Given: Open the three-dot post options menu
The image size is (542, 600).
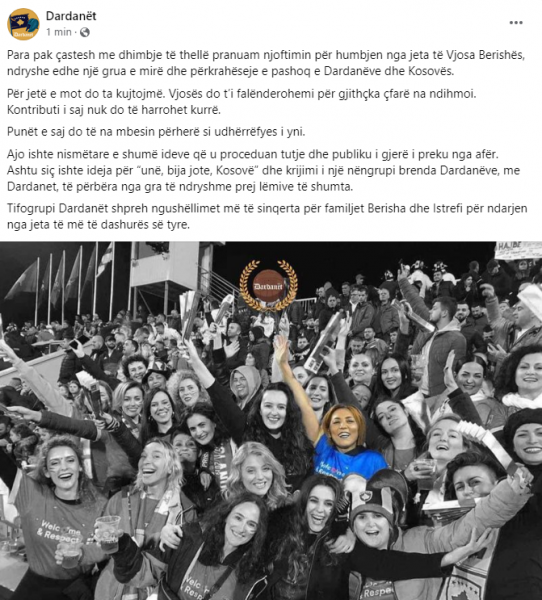Looking at the screenshot, I should (x=516, y=23).
